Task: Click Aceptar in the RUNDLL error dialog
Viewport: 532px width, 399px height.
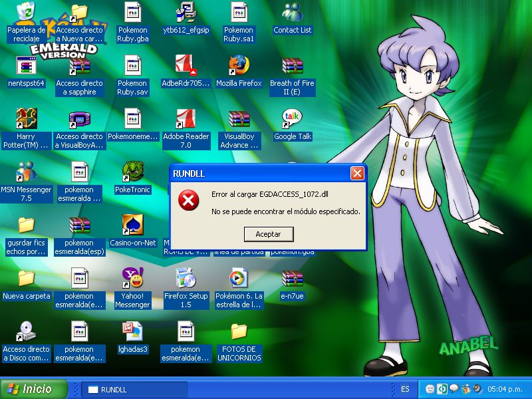Action: (269, 234)
